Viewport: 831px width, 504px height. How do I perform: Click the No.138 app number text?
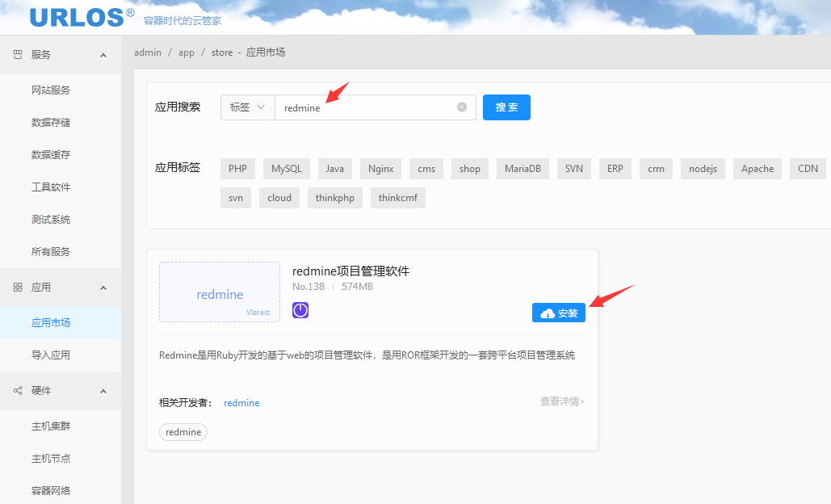pyautogui.click(x=308, y=287)
